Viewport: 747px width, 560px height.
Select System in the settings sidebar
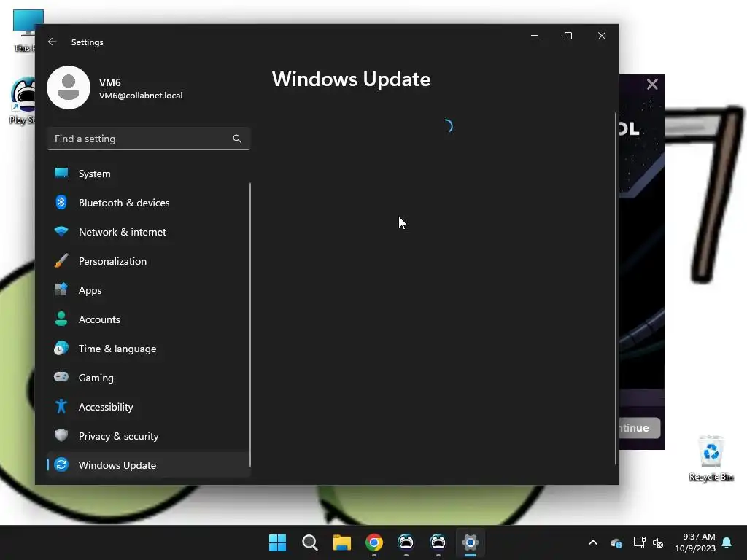[148, 174]
